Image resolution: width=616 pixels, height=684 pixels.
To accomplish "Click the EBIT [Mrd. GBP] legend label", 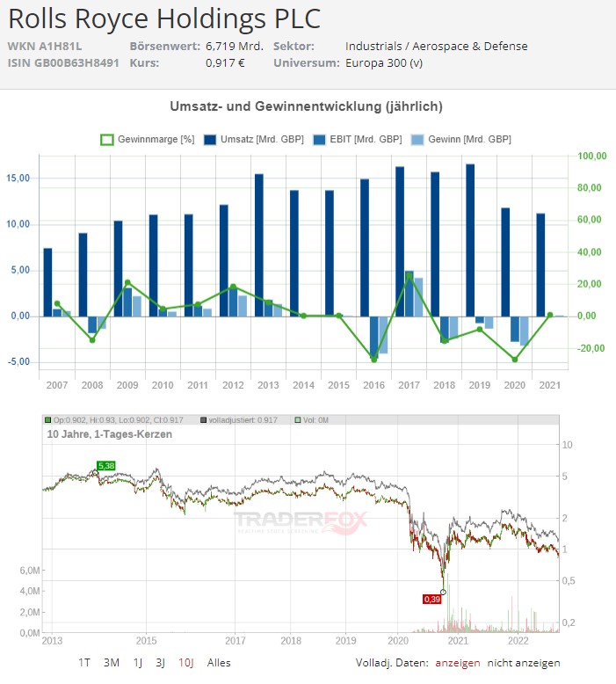I will (366, 140).
